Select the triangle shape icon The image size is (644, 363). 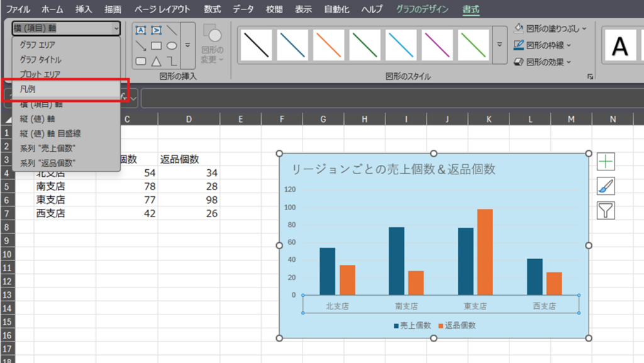click(157, 61)
